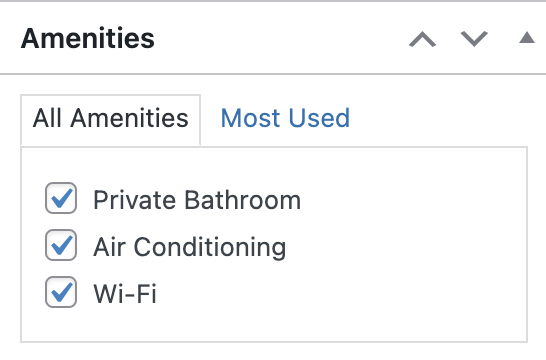The width and height of the screenshot is (546, 360).
Task: Collapse the Amenities panel using triangle toggle
Action: pyautogui.click(x=526, y=38)
